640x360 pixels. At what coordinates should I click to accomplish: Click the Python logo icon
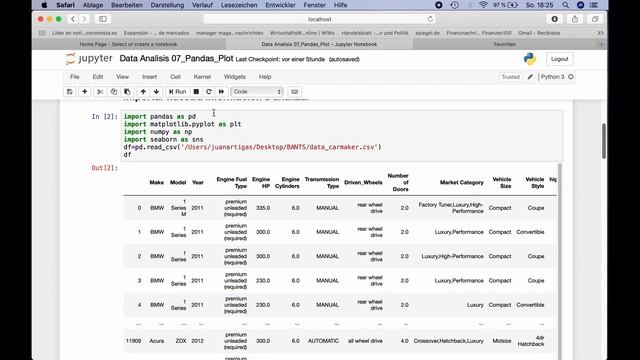click(x=530, y=59)
